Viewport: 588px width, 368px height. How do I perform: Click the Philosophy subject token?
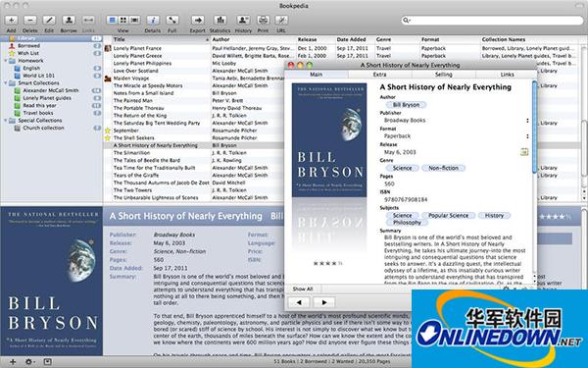pyautogui.click(x=407, y=223)
